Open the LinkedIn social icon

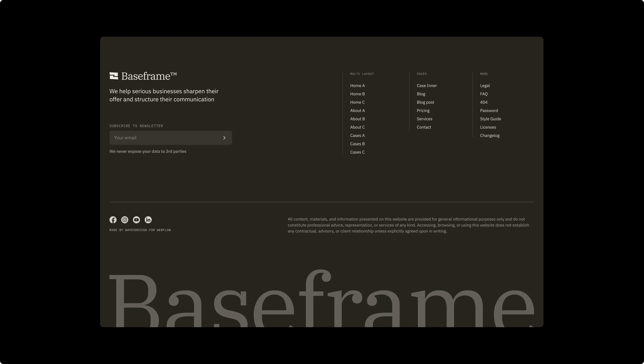click(x=148, y=220)
